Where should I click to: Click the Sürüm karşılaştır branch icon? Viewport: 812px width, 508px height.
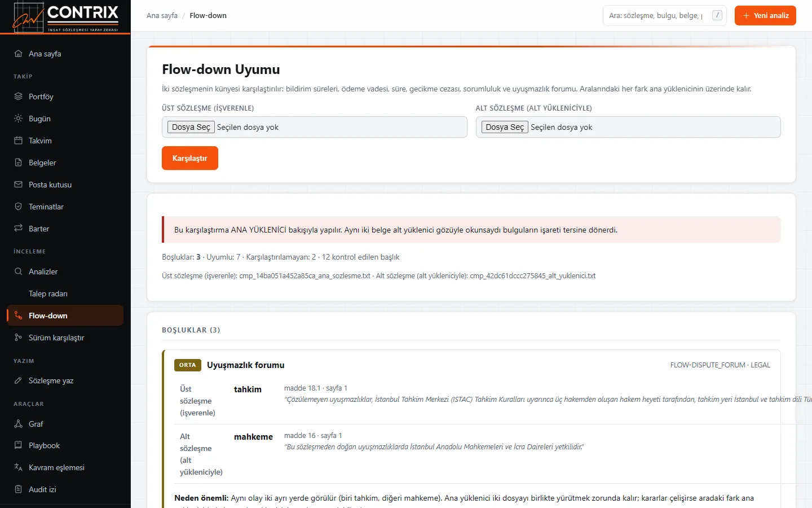(18, 338)
